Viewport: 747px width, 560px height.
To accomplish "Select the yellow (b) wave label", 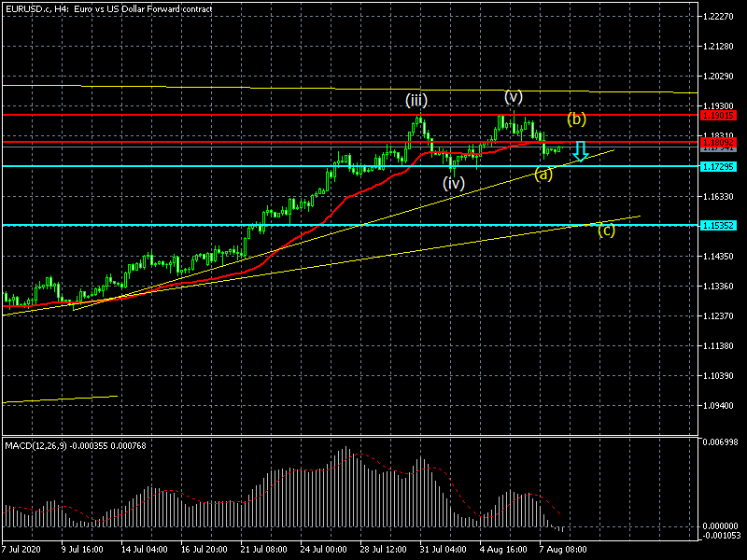I will coord(577,119).
